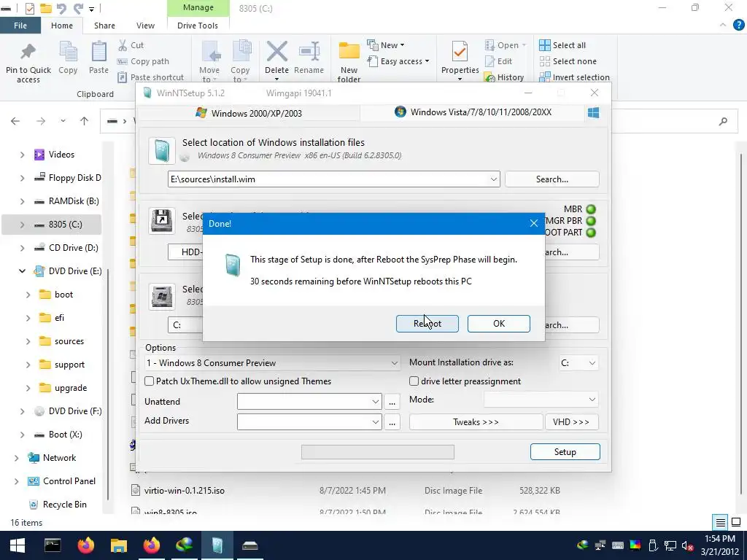Screen dimensions: 747x560
Task: Click Paste in the ribbon
Action: 98,58
